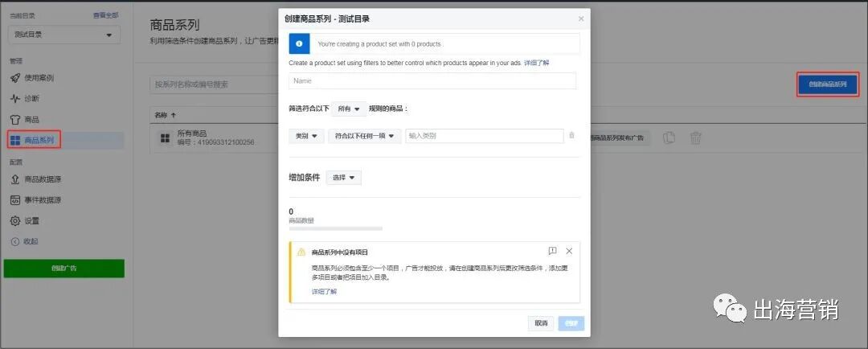
Task: Open the 所有 rule match dropdown
Action: (x=349, y=109)
